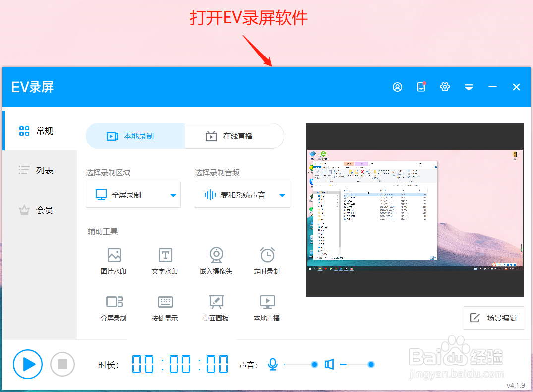Image resolution: width=533 pixels, height=392 pixels.
Task: Toggle the microphone for recording
Action: click(x=272, y=364)
